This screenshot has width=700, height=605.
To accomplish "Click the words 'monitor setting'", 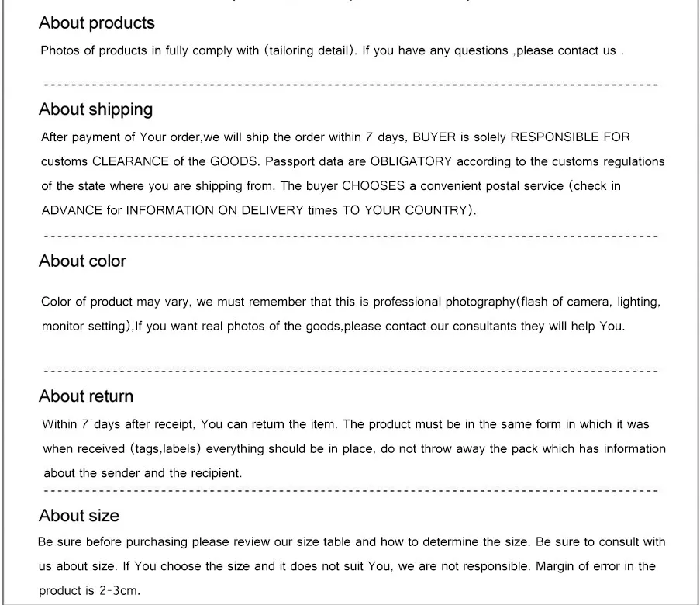I will (85, 327).
